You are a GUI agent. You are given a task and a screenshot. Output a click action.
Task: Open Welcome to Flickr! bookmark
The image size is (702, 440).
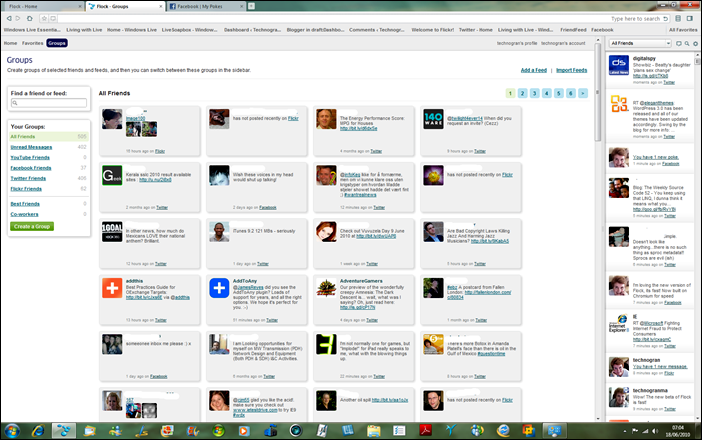click(432, 30)
